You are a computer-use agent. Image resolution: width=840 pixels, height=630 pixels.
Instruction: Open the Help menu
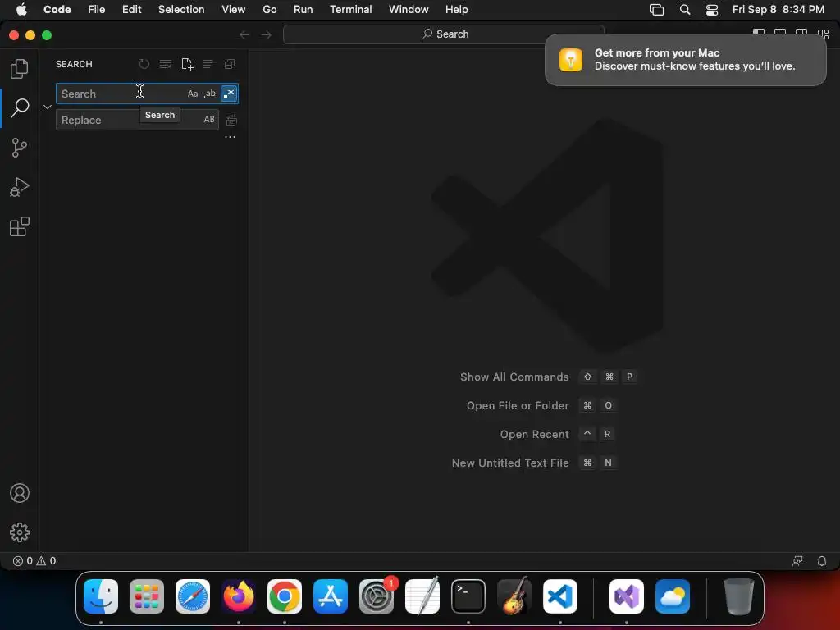coord(456,10)
